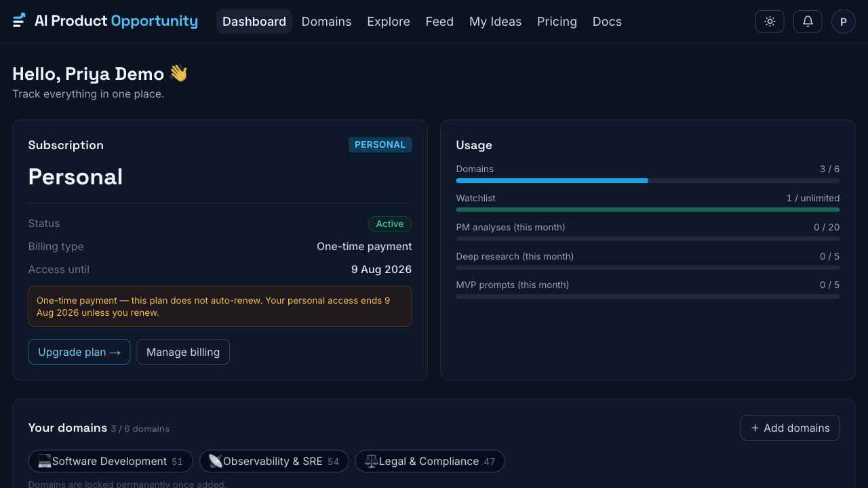Screen dimensions: 868x488
Task: Click the MVP prompts usage bar
Action: (648, 297)
